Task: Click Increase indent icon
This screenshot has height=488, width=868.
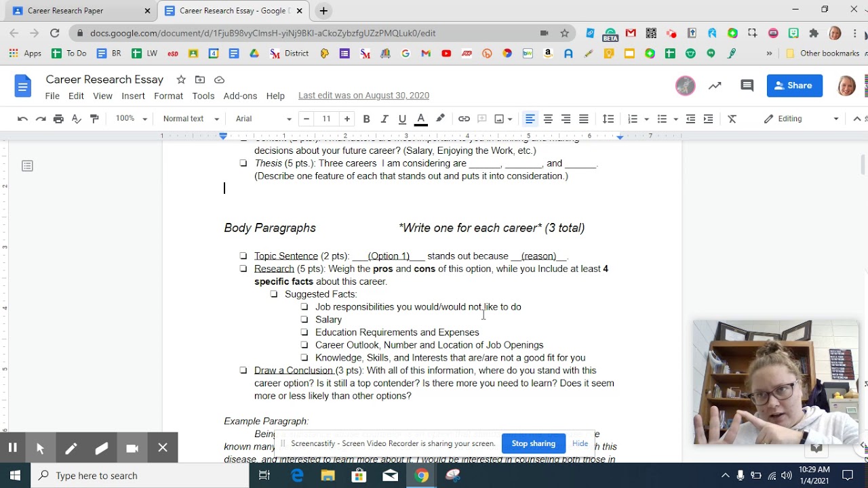Action: (708, 119)
